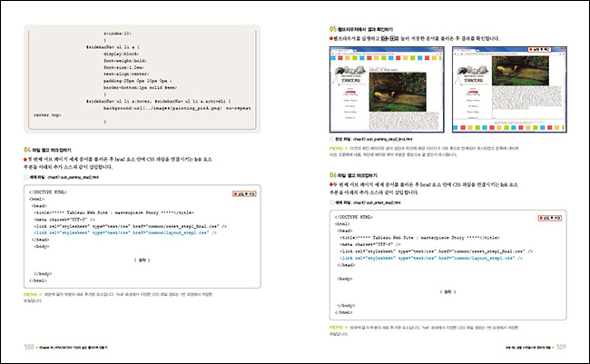Click the colored squares strip atop left browser screenshot

(385, 60)
